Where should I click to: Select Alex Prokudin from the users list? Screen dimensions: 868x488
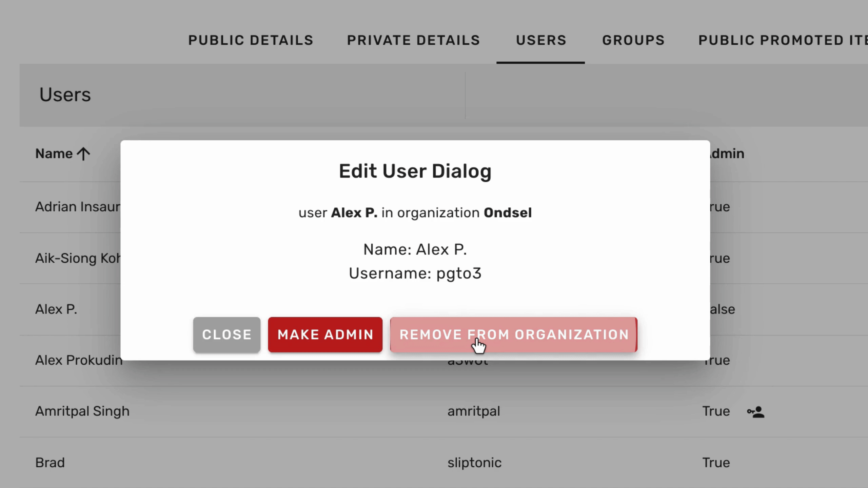pos(79,360)
